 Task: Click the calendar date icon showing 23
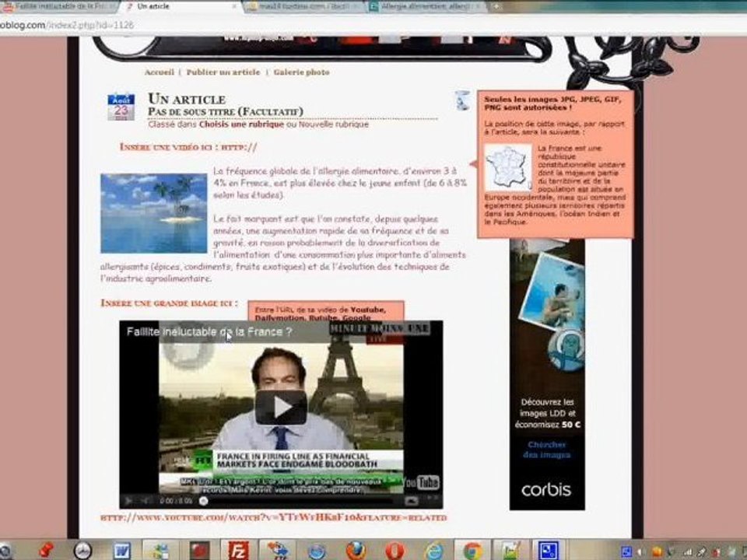(121, 107)
